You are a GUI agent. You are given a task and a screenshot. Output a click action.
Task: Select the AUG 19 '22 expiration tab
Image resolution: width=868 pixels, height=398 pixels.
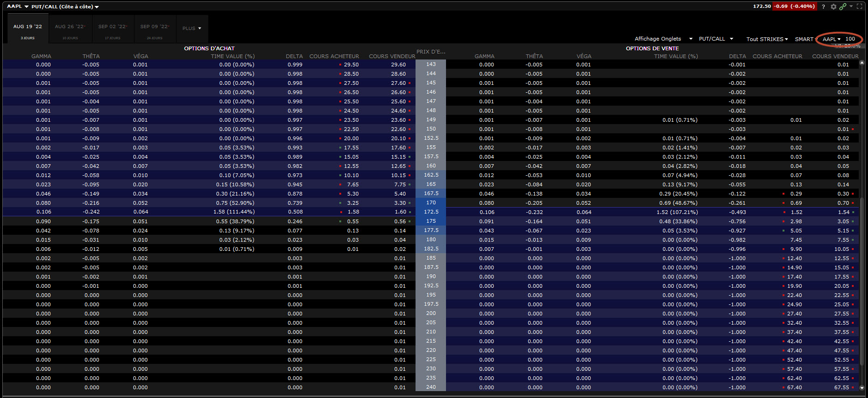28,29
